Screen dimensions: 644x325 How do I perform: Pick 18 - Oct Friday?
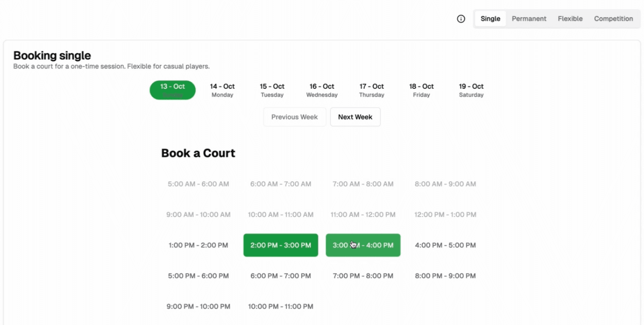[x=421, y=90]
